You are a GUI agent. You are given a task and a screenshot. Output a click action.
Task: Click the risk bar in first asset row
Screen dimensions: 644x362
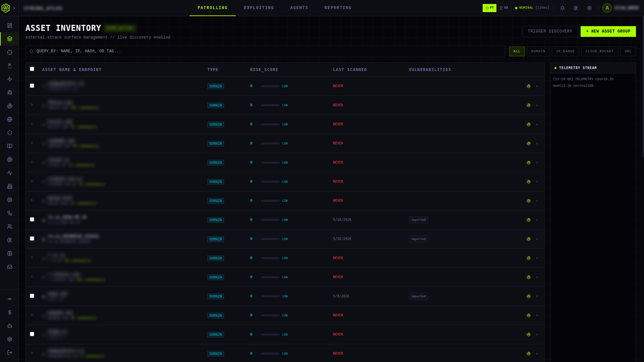coord(270,86)
